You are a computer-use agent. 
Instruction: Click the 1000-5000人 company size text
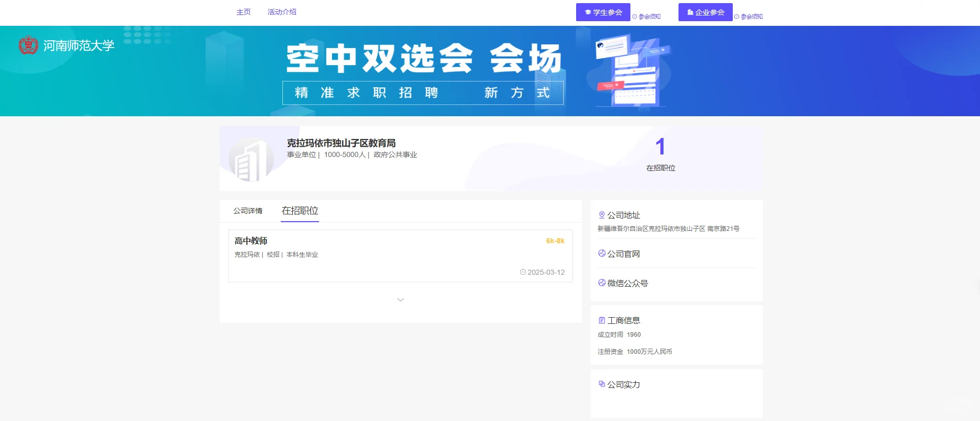(x=344, y=155)
